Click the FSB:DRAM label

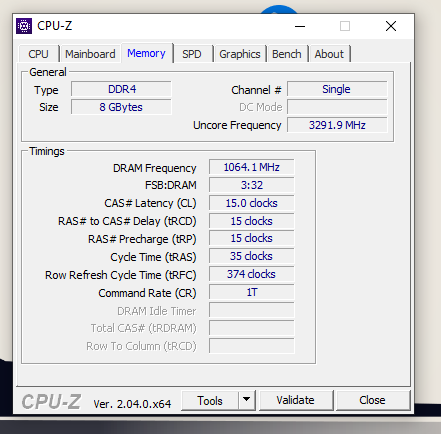(x=171, y=185)
